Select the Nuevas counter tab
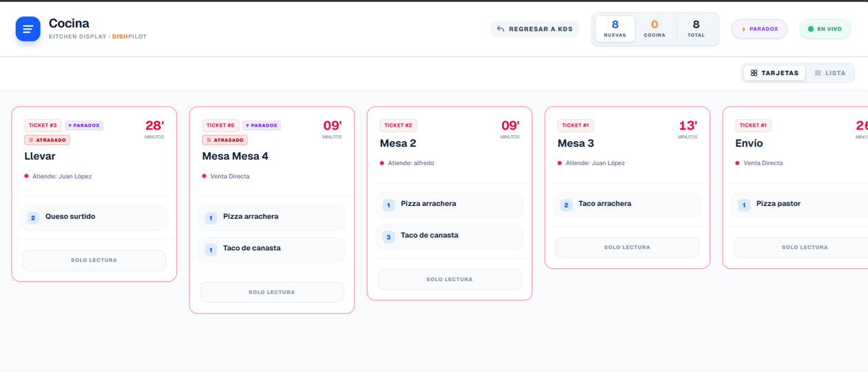Image resolution: width=868 pixels, height=372 pixels. point(615,29)
